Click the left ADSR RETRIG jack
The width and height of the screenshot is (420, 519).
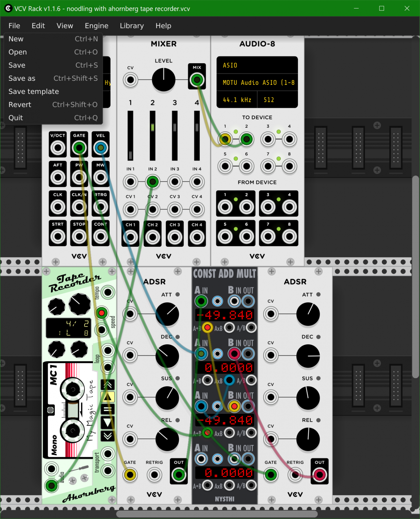pyautogui.click(x=154, y=475)
